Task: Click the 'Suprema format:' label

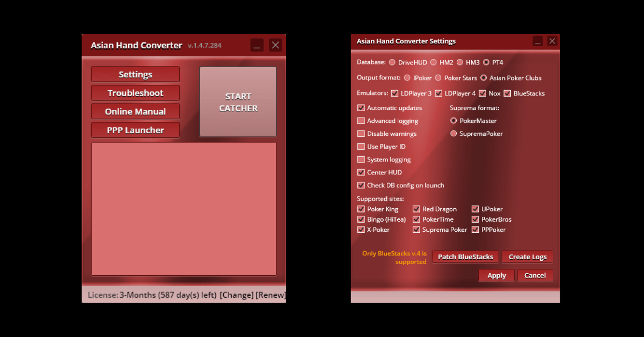Action: 474,108
